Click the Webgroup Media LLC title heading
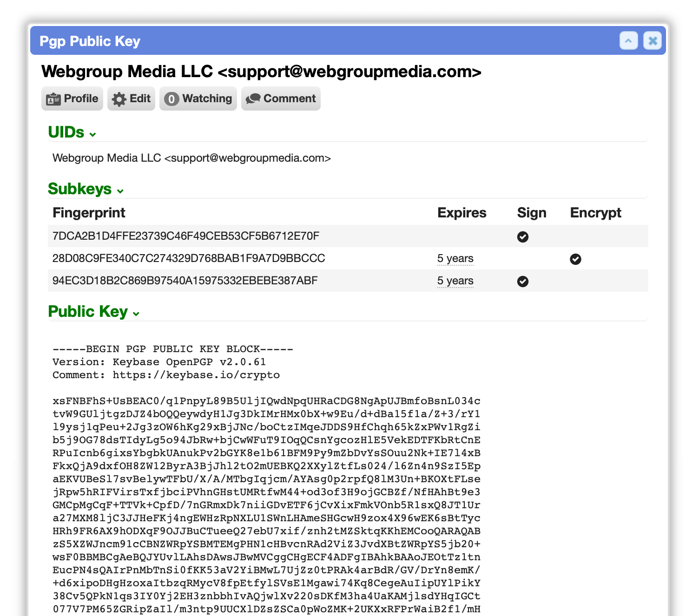The image size is (699, 616). click(261, 72)
